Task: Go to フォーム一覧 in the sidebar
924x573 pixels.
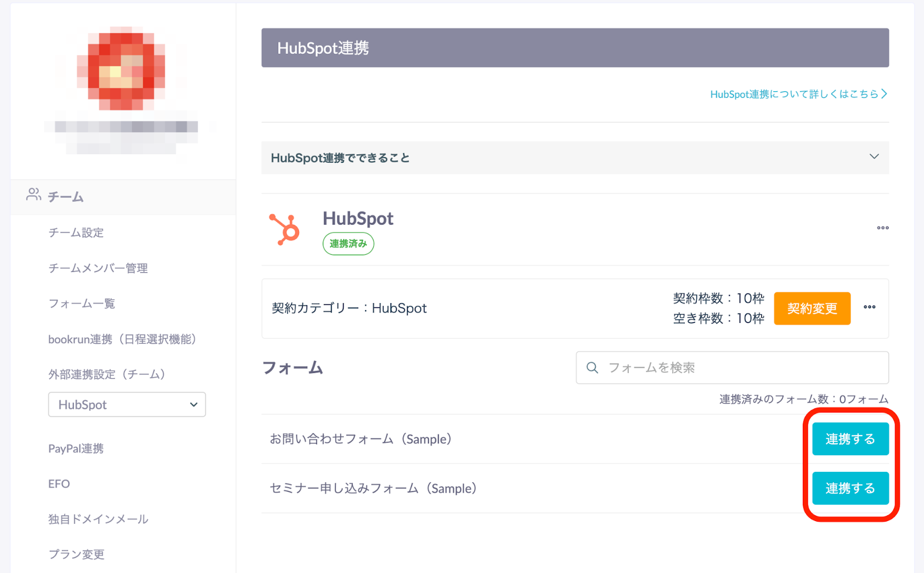Action: click(x=81, y=303)
